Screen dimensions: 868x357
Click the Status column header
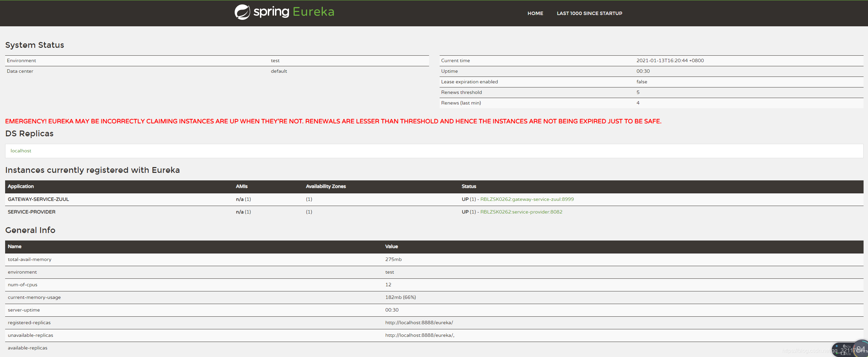(x=468, y=187)
